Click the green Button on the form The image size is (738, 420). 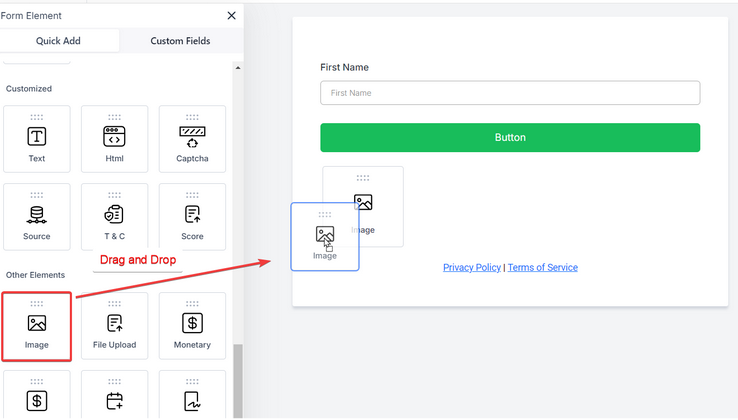point(510,137)
